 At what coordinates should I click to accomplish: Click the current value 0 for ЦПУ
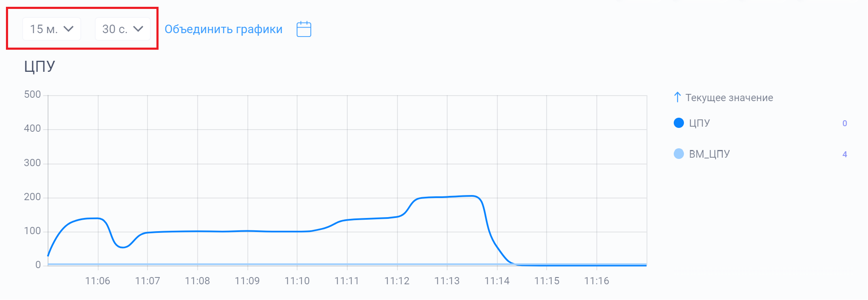(x=845, y=123)
